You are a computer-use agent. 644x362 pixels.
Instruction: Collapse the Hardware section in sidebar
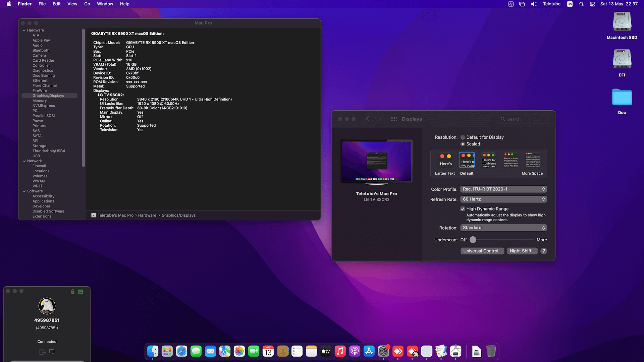tap(24, 31)
